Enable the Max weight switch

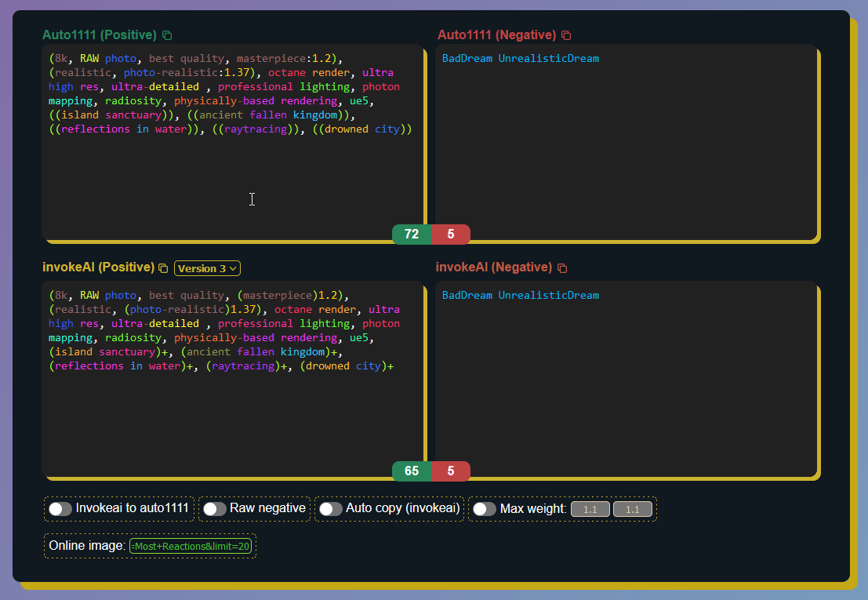click(x=485, y=509)
